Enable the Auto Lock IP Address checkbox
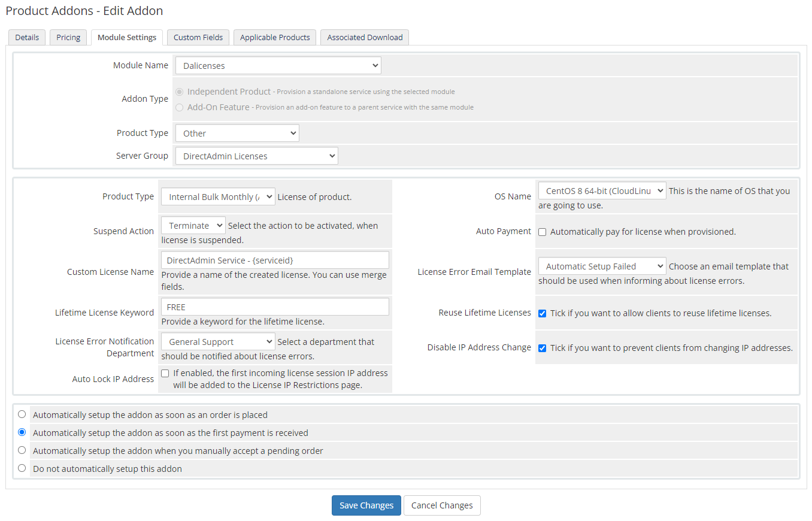The height and width of the screenshot is (521, 812). 165,373
